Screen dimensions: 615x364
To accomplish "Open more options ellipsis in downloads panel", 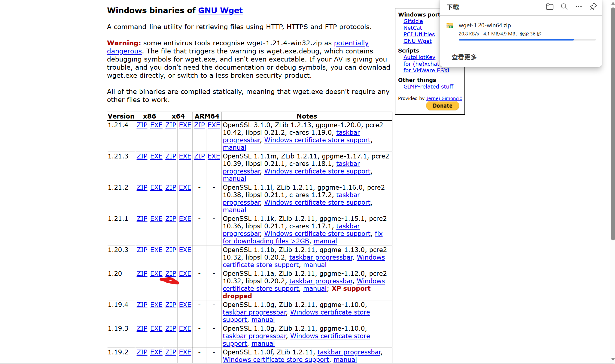I will pyautogui.click(x=578, y=7).
